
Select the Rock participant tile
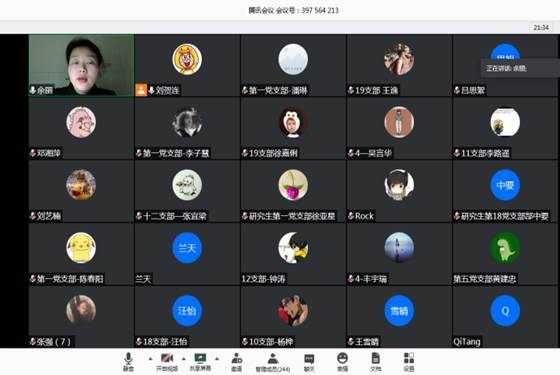pyautogui.click(x=399, y=191)
